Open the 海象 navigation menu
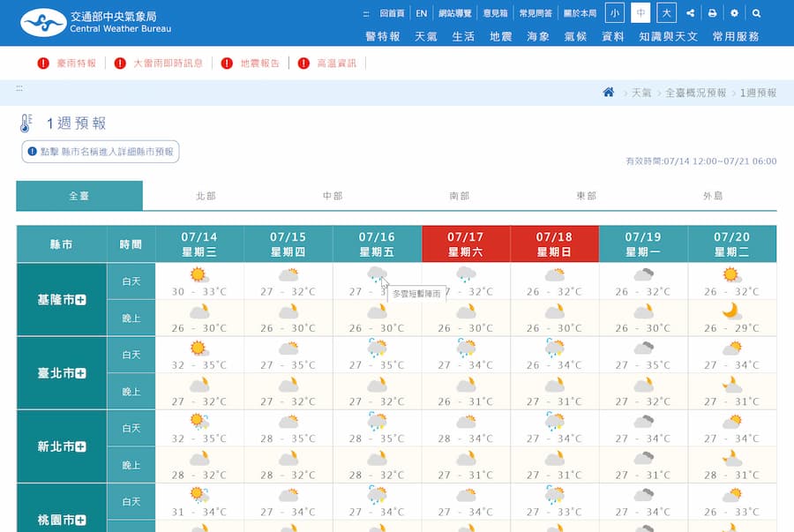 tap(538, 36)
